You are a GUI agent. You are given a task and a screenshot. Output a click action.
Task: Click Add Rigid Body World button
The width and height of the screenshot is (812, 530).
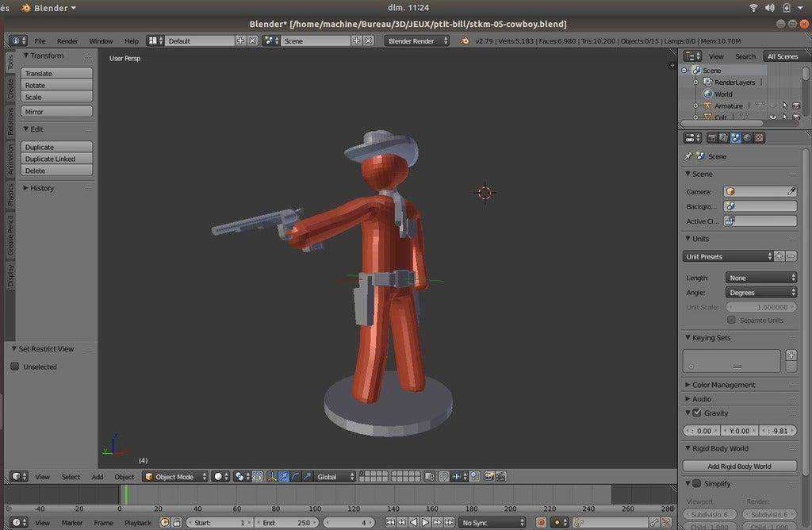[x=740, y=467]
